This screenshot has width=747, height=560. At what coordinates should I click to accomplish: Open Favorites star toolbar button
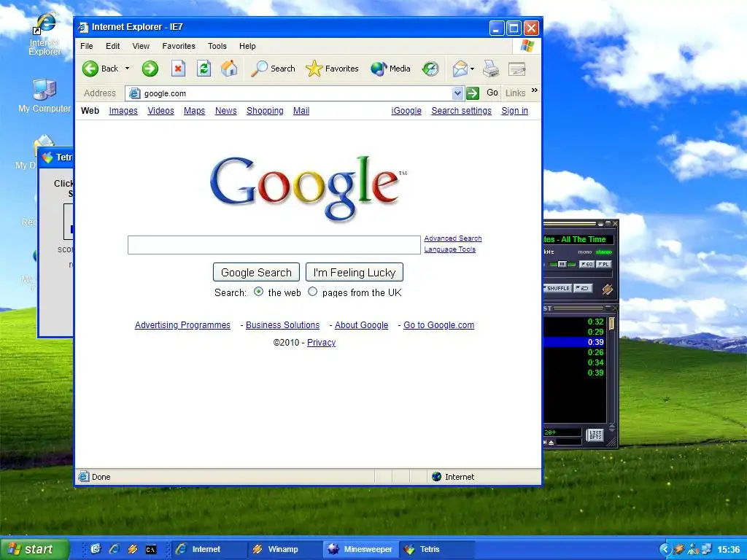332,69
